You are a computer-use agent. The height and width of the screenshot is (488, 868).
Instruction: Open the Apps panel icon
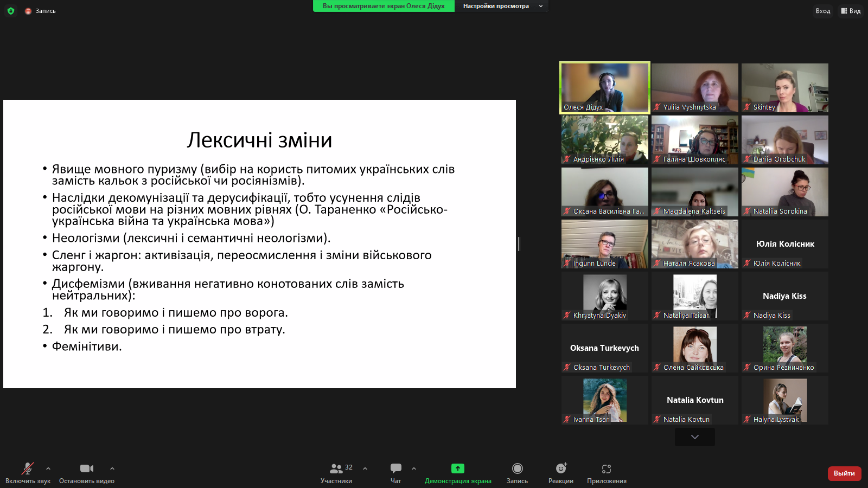pos(607,468)
